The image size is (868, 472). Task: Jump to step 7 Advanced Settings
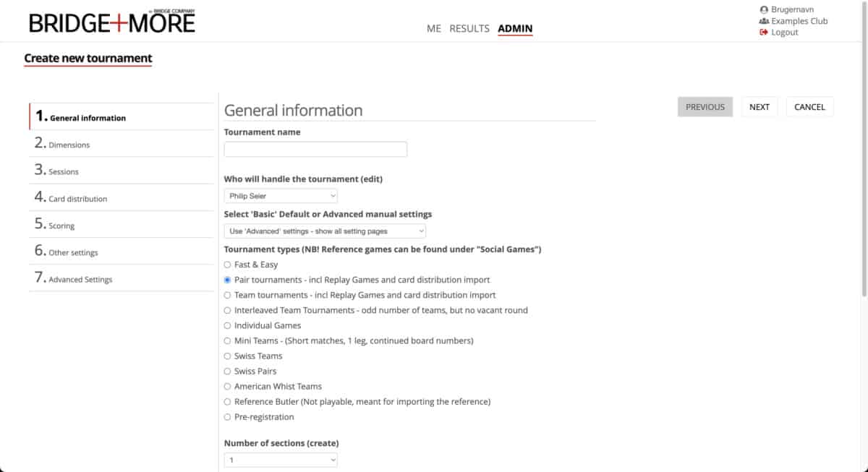coord(80,279)
